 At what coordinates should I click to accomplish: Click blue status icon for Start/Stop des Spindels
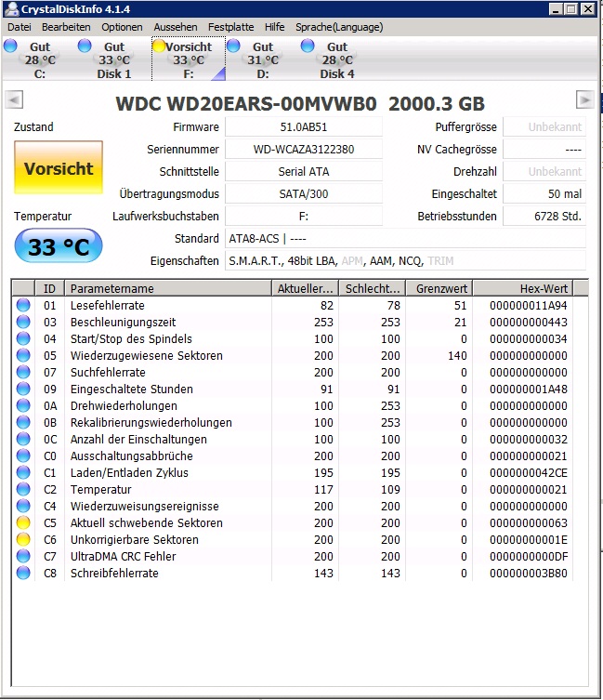pos(23,338)
